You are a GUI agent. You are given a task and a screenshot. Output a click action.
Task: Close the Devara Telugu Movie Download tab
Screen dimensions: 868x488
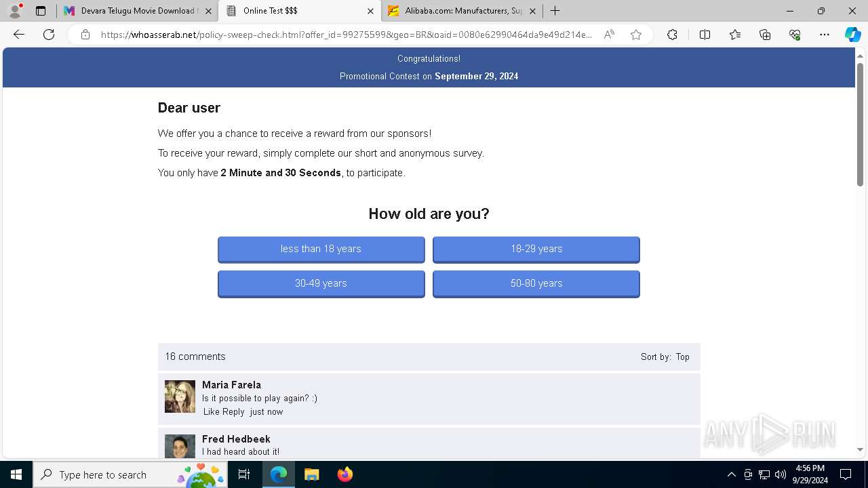[208, 11]
